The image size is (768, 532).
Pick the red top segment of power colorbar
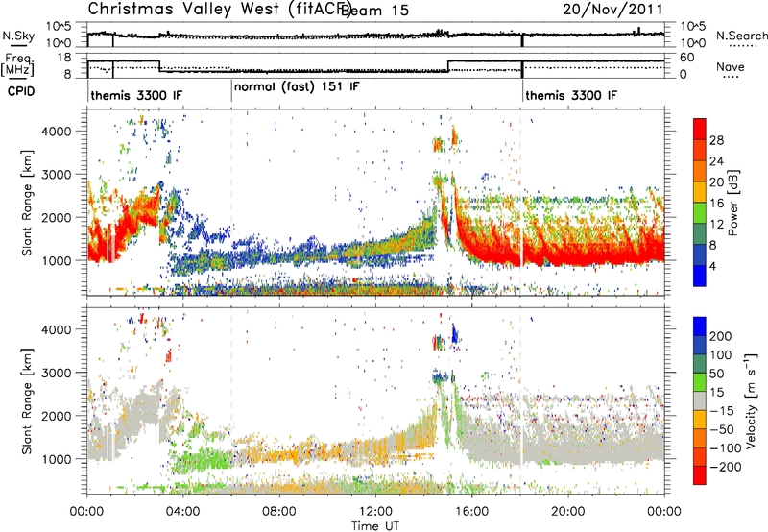700,130
